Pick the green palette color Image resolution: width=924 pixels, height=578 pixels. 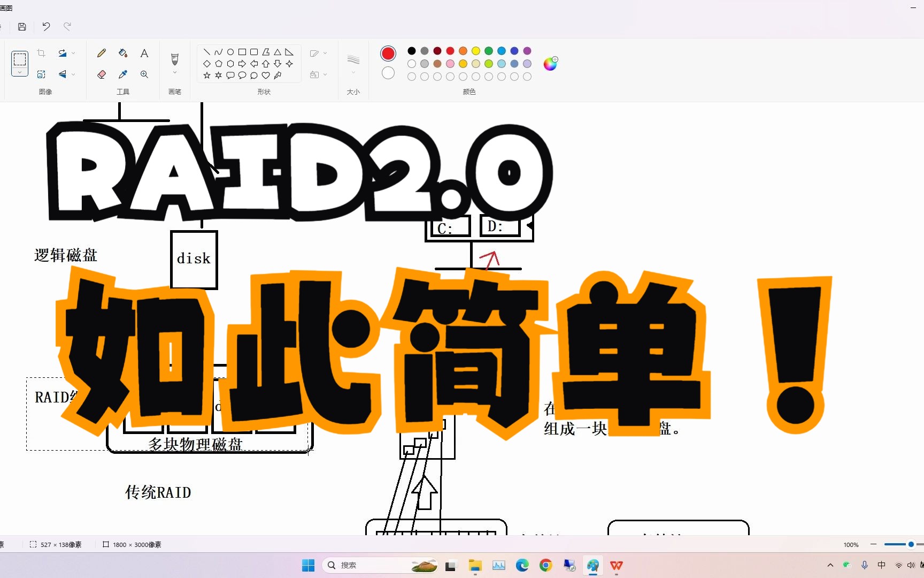point(489,51)
